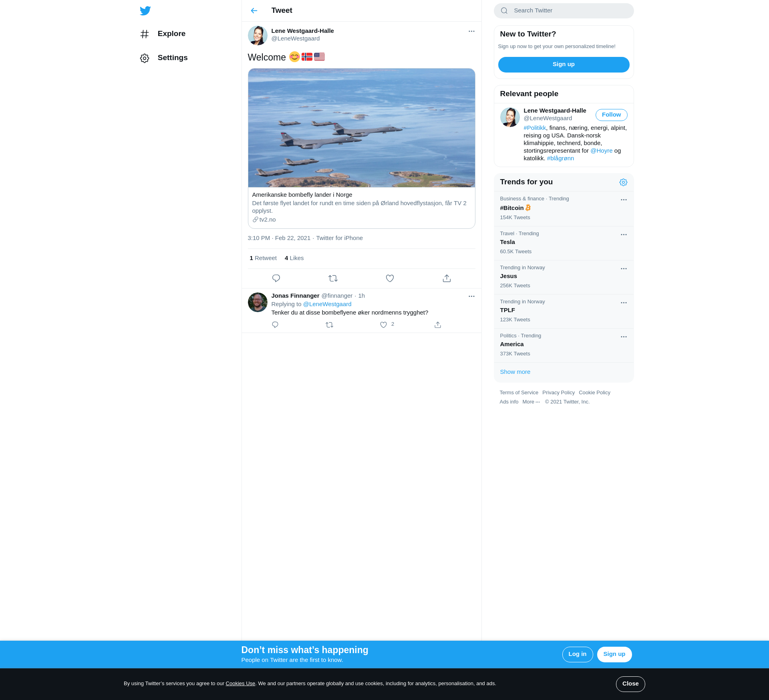The width and height of the screenshot is (769, 700).
Task: Go to Settings in sidebar
Action: [172, 58]
